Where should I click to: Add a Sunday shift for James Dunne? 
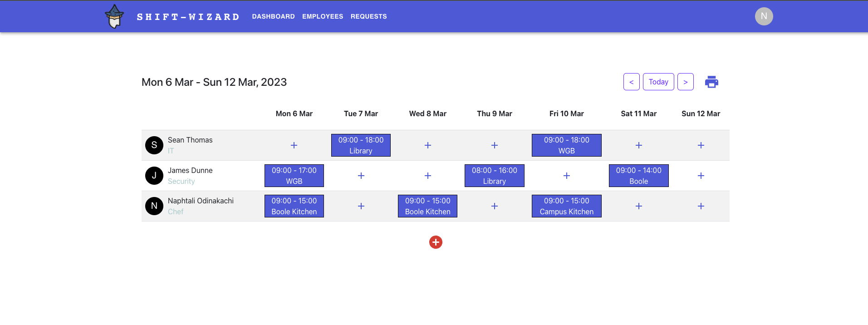tap(701, 175)
